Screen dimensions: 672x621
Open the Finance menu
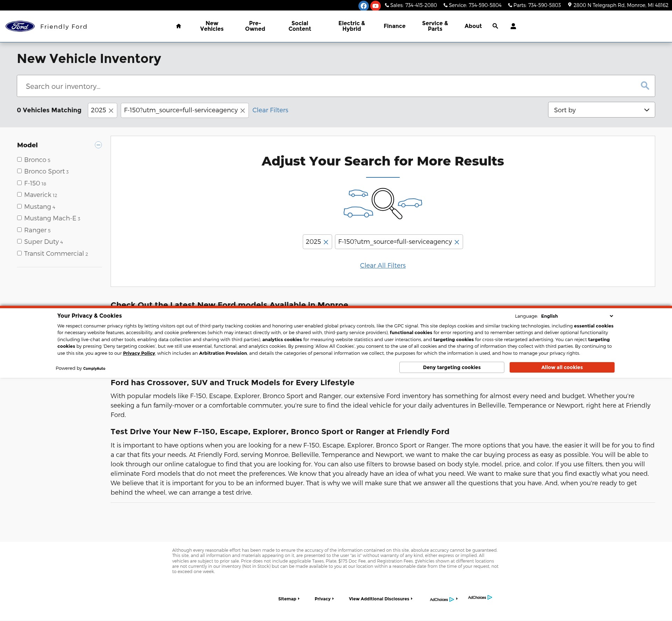click(x=394, y=26)
